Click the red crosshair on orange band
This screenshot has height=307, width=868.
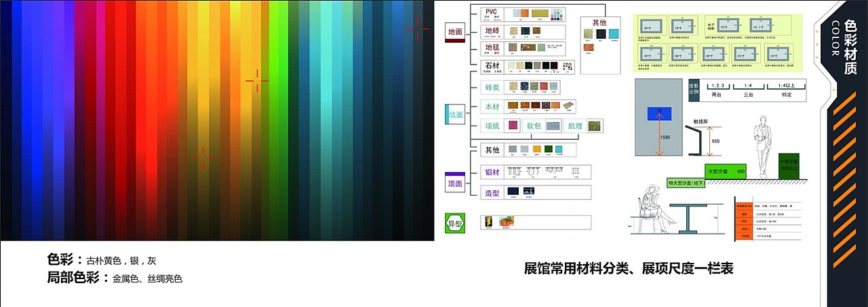[x=257, y=81]
